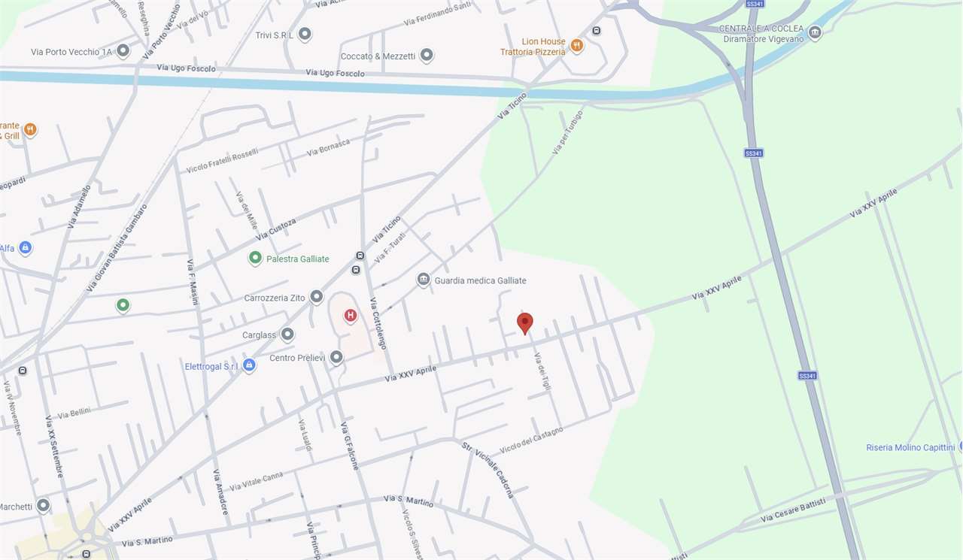Open the Coccato & Mezzetti marker

pyautogui.click(x=427, y=55)
